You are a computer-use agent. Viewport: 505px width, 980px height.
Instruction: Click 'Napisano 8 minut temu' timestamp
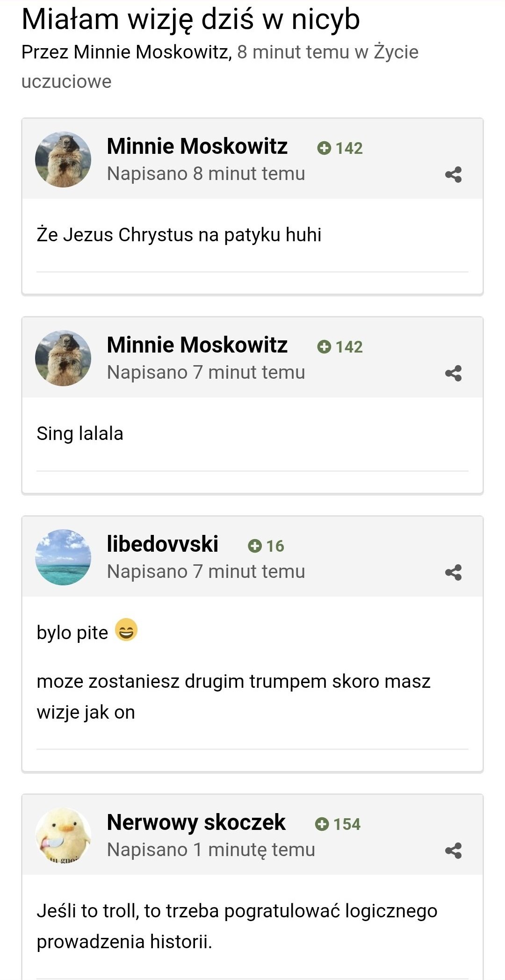[x=206, y=174]
